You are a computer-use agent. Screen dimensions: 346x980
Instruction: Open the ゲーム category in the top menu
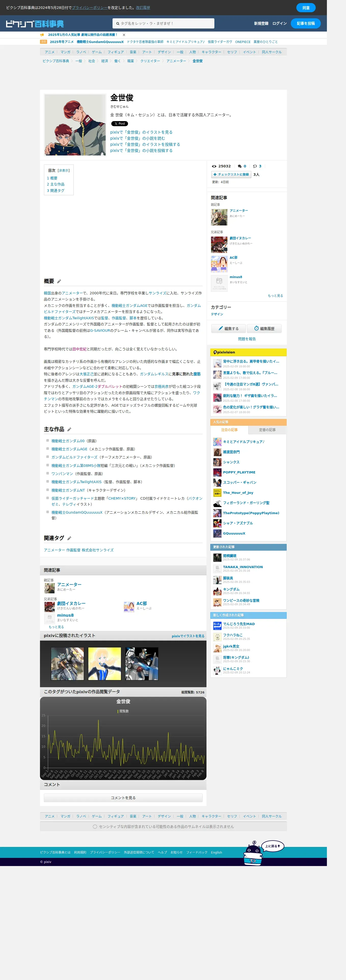click(97, 52)
